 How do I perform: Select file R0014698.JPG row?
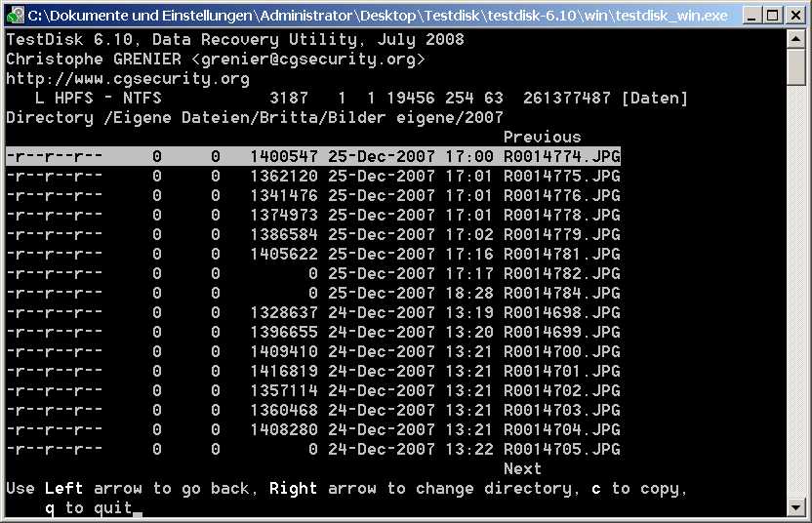[313, 313]
